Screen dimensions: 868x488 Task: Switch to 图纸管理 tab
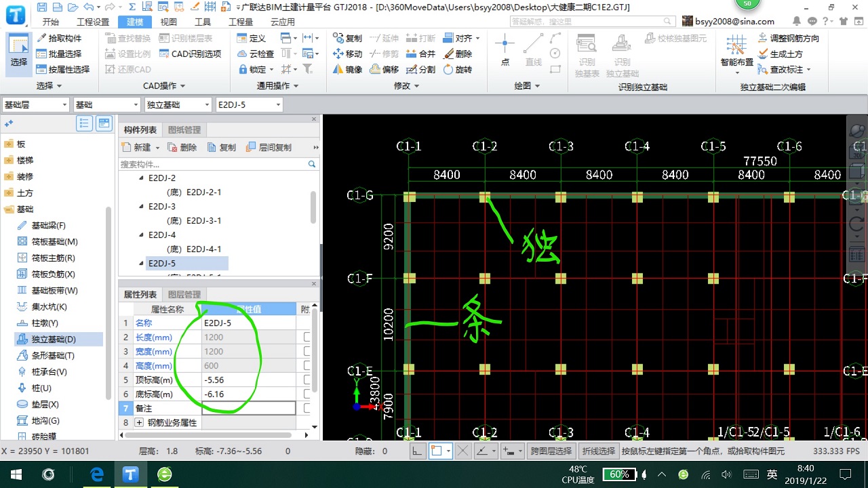click(x=184, y=129)
